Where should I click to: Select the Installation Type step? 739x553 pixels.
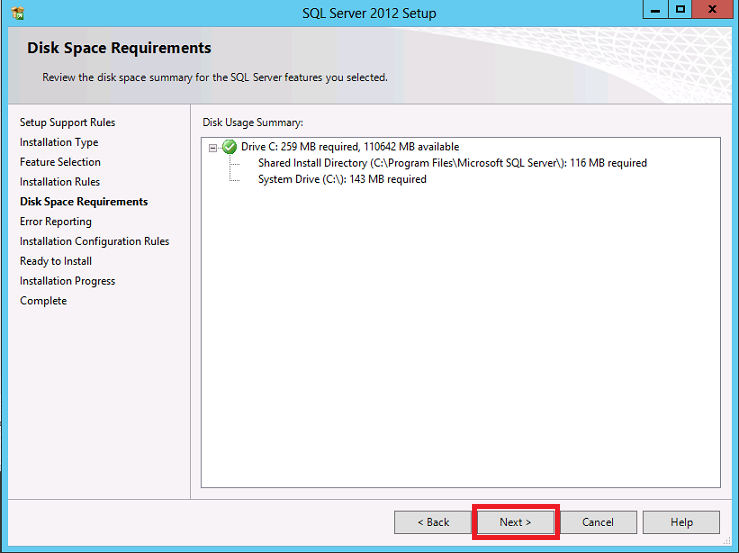click(x=59, y=142)
